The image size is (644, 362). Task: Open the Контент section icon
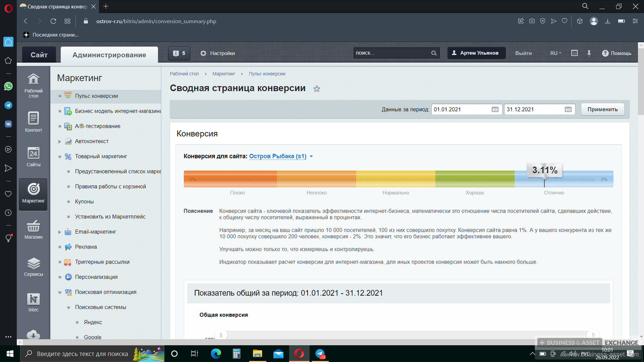coord(33,122)
